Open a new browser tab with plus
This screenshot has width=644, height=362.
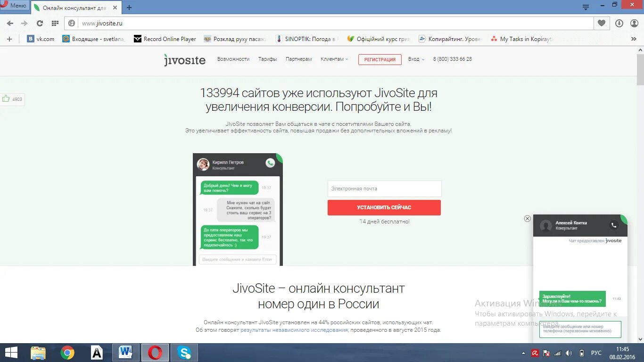click(x=129, y=8)
